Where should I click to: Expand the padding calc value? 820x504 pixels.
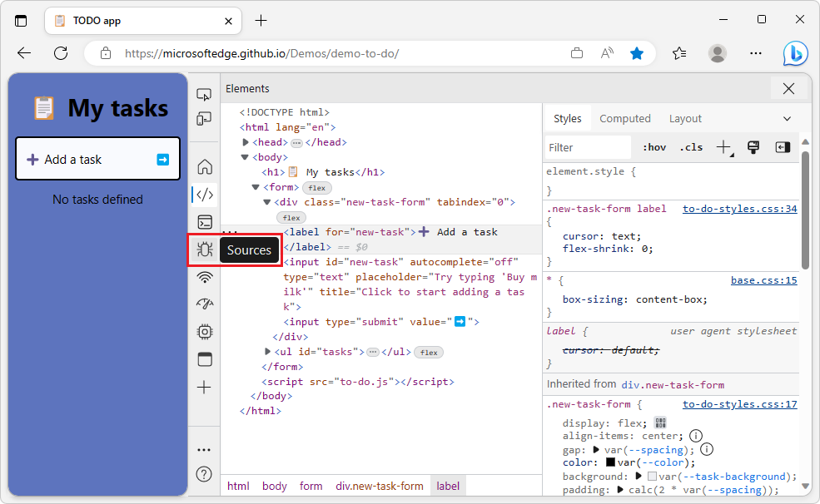619,490
